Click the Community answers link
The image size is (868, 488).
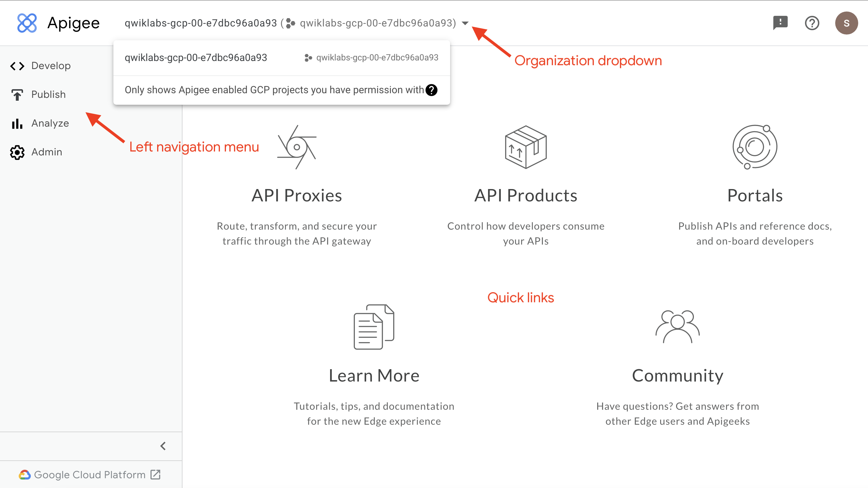(678, 376)
